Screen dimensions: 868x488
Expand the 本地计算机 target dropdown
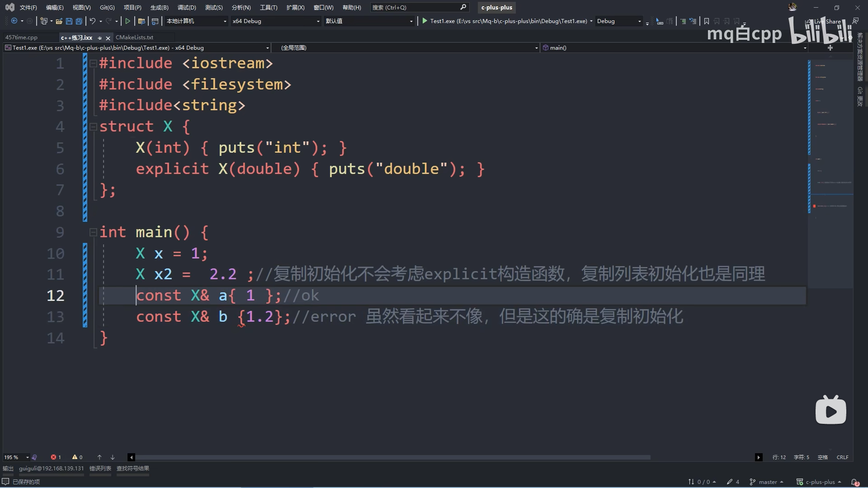coord(225,21)
